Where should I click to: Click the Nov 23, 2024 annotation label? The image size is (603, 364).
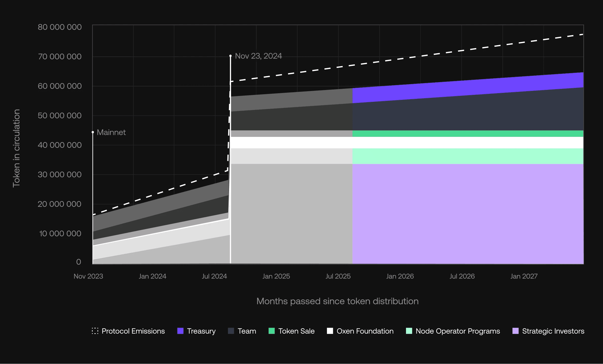[258, 56]
